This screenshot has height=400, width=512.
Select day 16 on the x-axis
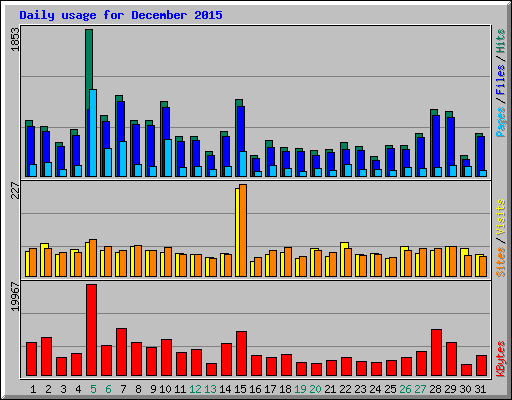pos(255,389)
